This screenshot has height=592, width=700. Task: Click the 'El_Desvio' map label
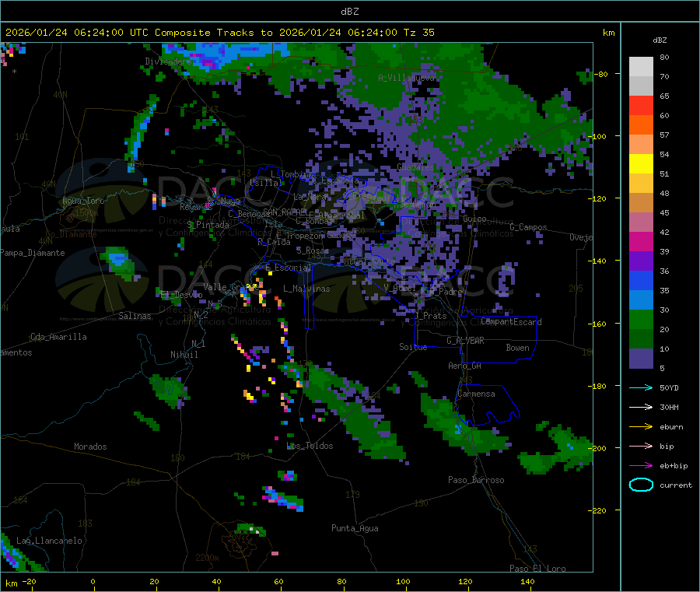181,295
